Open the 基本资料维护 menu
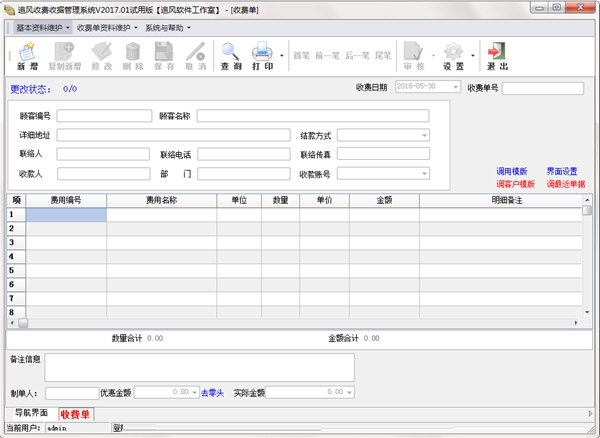600x438 pixels. pyautogui.click(x=43, y=27)
